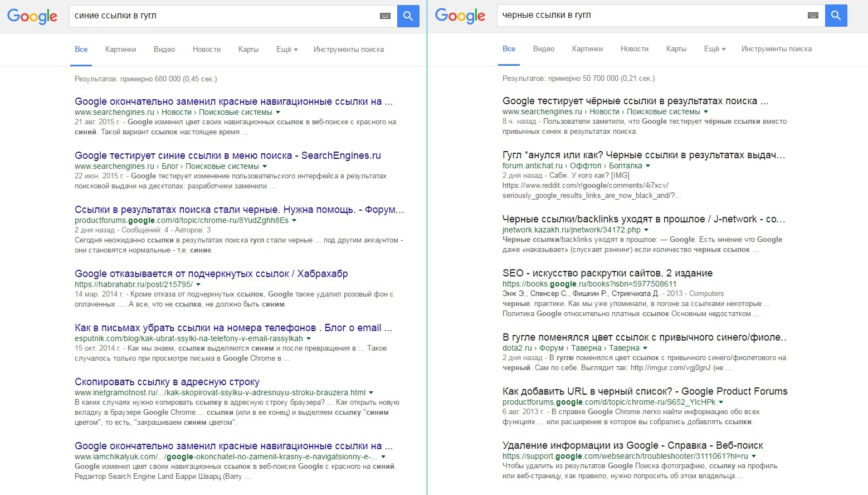The image size is (868, 495).
Task: Expand the arrow after the inetgramotnost.ru URL
Action: [x=371, y=392]
